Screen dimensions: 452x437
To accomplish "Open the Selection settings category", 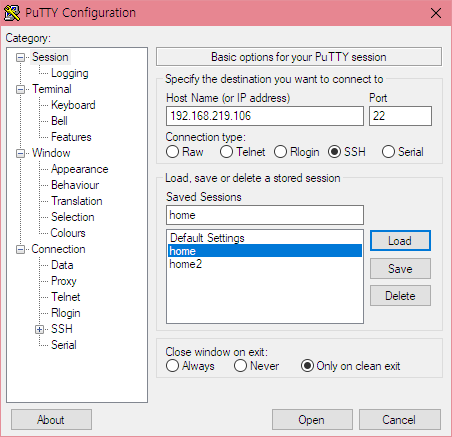I will click(x=73, y=217).
